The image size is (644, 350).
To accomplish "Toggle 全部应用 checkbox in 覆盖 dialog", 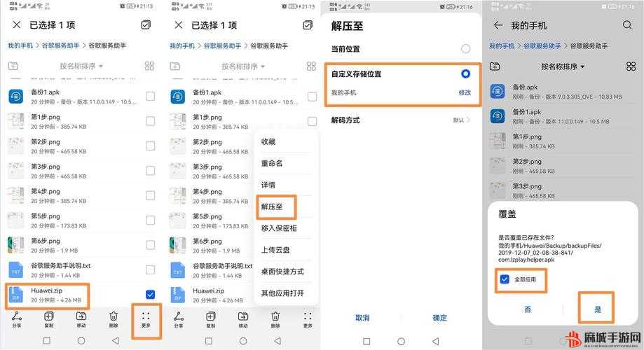I will click(505, 279).
